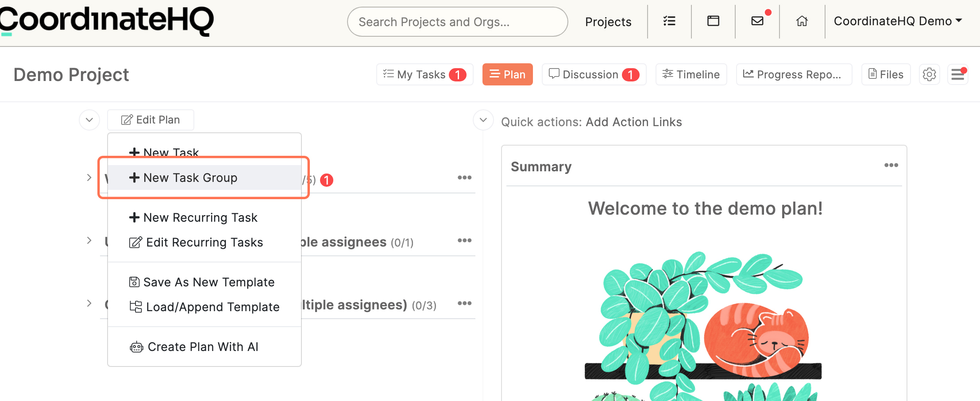This screenshot has height=401, width=980.
Task: Go to home via house icon
Action: pos(802,21)
